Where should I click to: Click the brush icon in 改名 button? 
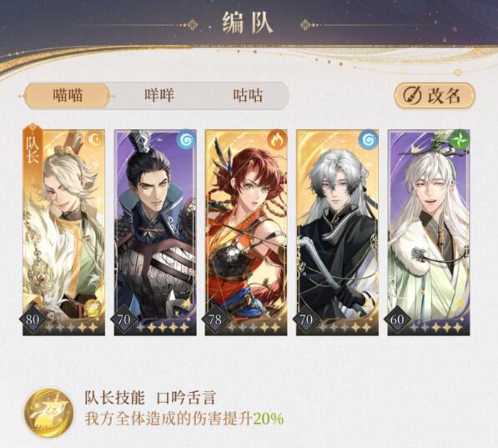(x=412, y=95)
